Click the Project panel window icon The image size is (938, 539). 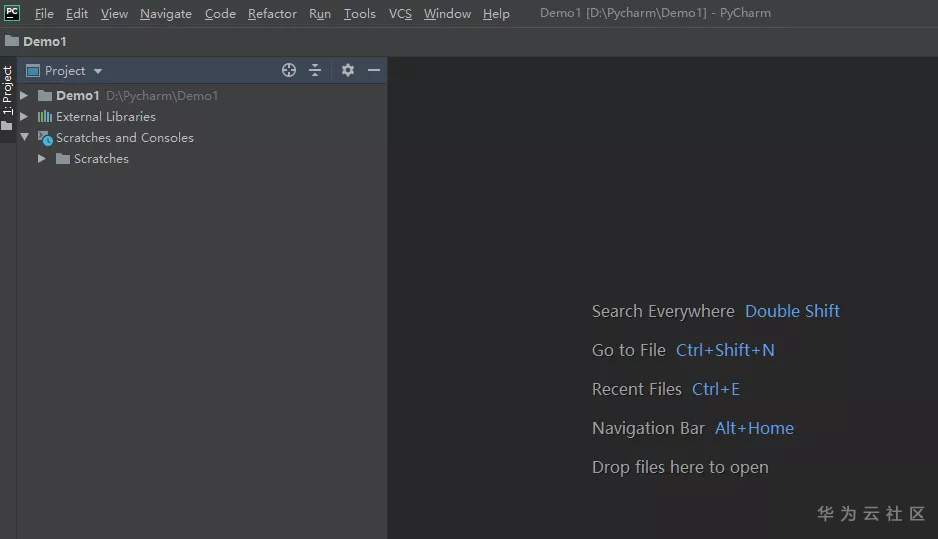pos(33,71)
